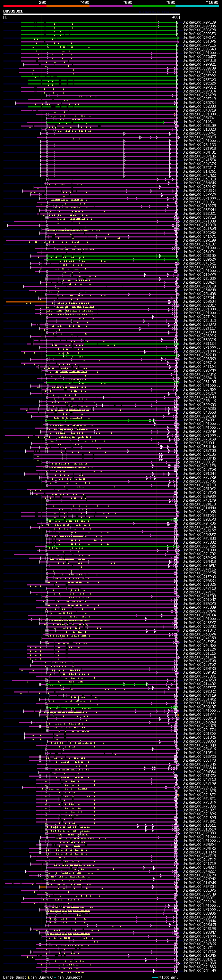Open hit UniRef100_C6TDP6
This screenshot has width=222, height=980.
tap(199, 41)
